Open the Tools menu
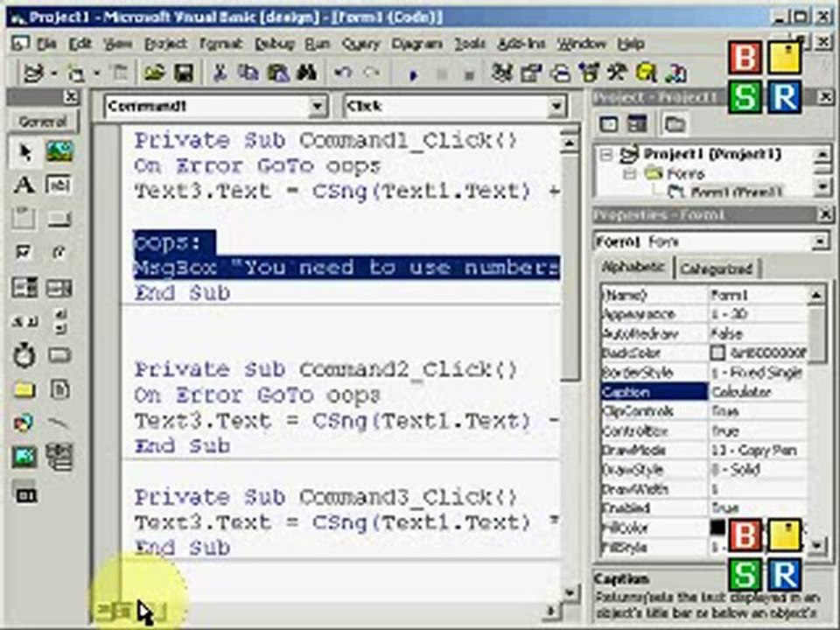The height and width of the screenshot is (630, 840). point(470,44)
